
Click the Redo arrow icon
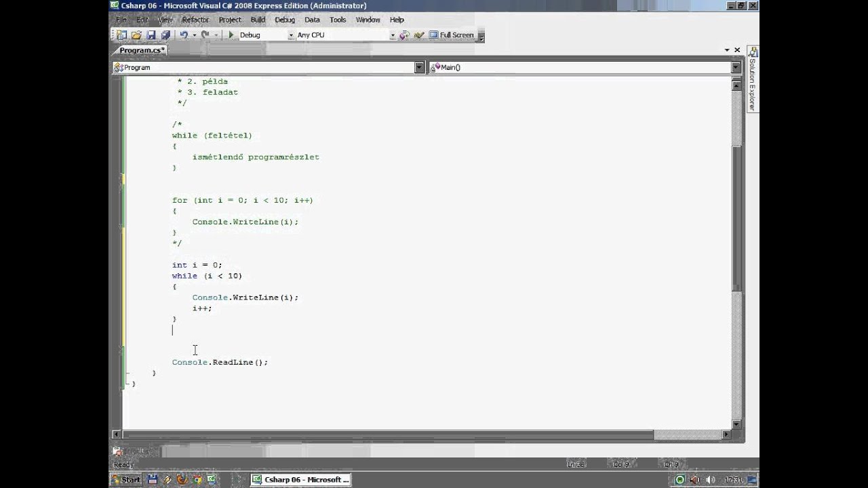[205, 35]
